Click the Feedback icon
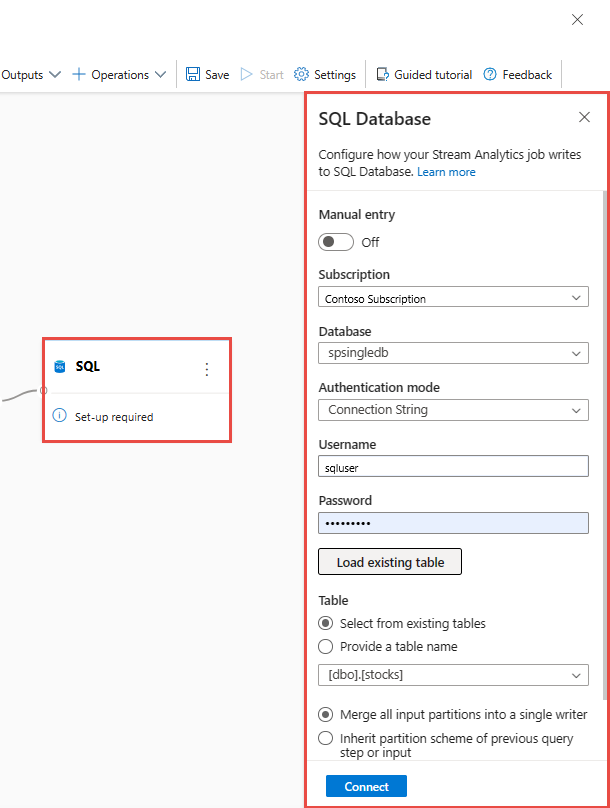The image size is (610, 808). [x=489, y=74]
